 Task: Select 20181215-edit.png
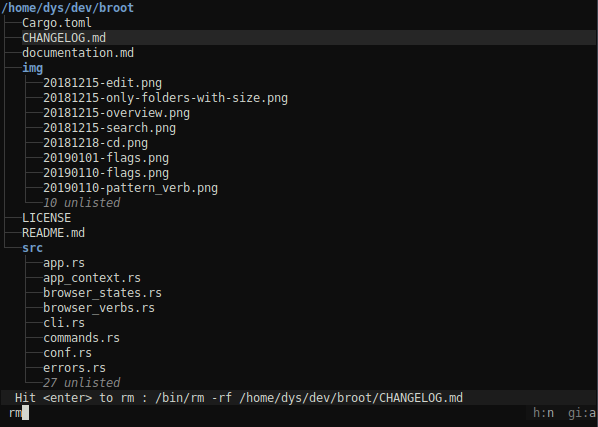[103, 83]
